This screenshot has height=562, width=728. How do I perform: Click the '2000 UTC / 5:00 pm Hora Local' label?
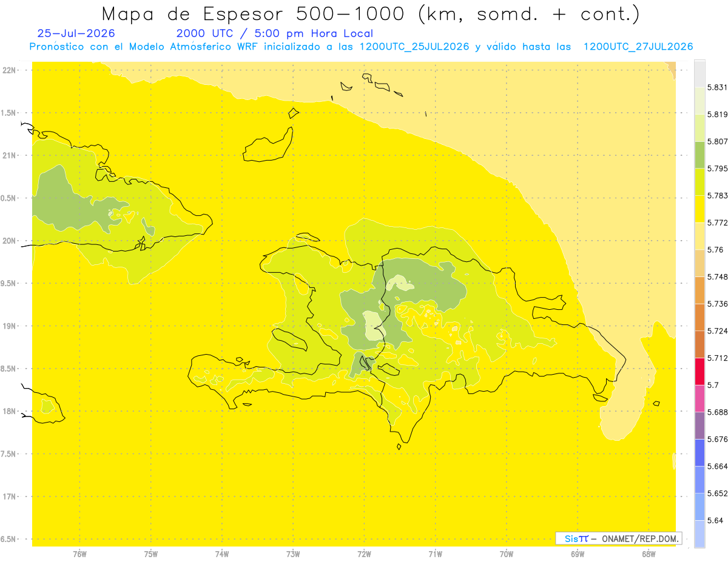coord(274,33)
